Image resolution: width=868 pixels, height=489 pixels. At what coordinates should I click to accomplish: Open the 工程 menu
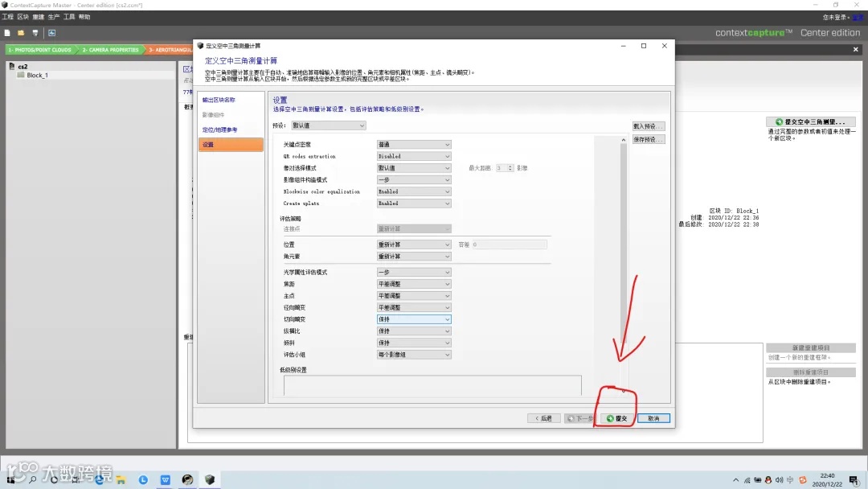pyautogui.click(x=8, y=17)
